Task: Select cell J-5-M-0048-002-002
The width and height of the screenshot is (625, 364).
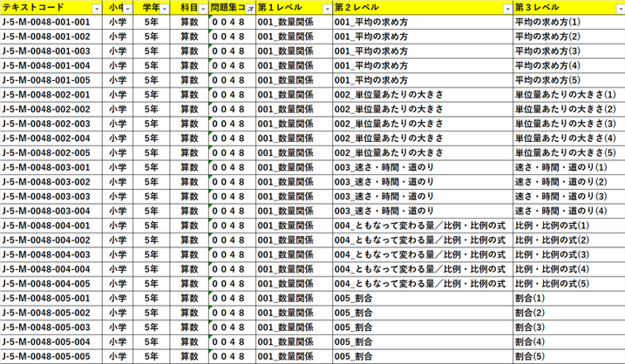Action: [51, 109]
